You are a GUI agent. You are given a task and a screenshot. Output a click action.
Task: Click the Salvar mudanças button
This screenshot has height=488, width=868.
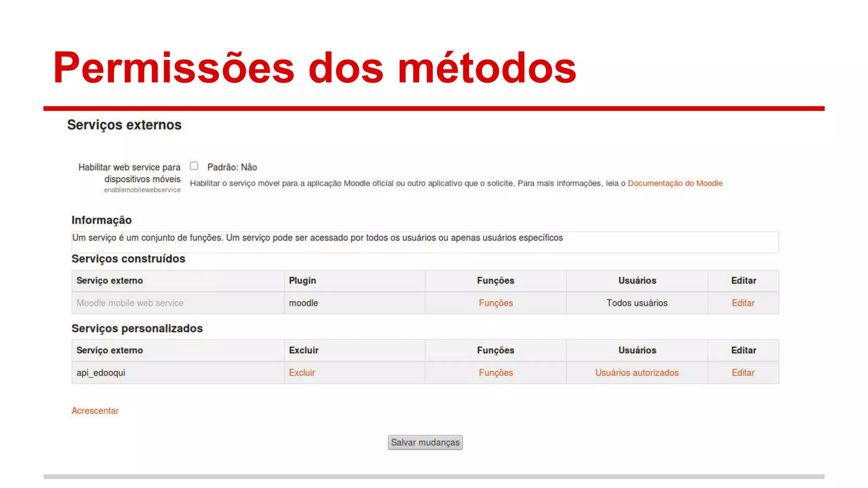(425, 442)
